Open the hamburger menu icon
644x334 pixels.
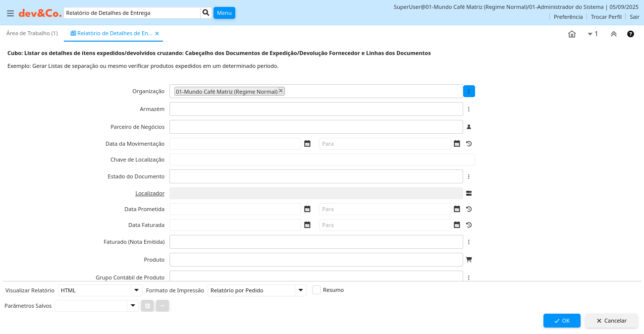(10, 13)
